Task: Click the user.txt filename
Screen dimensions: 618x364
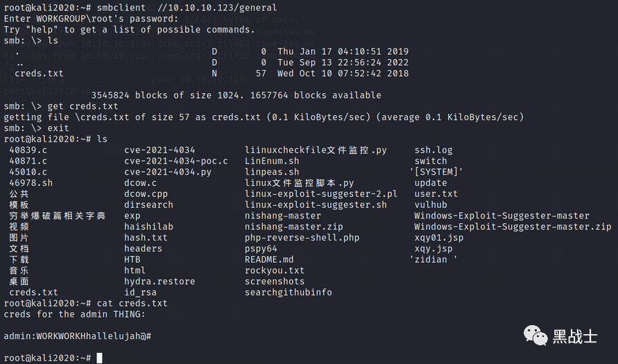Action: [x=436, y=194]
